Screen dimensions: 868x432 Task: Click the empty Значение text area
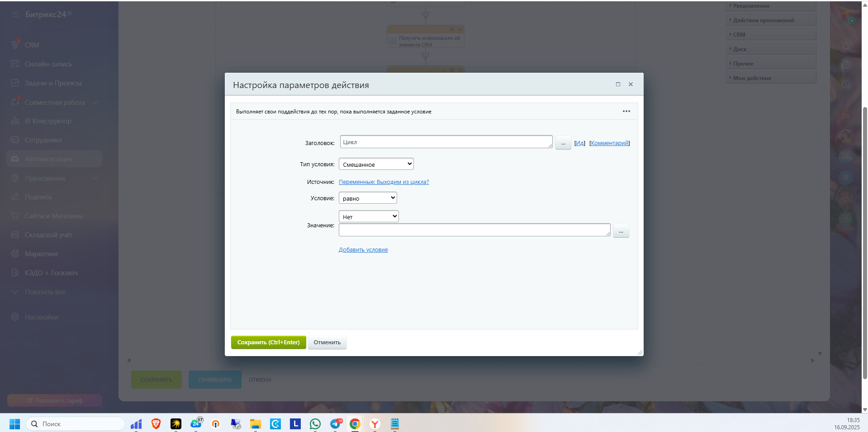pos(474,230)
